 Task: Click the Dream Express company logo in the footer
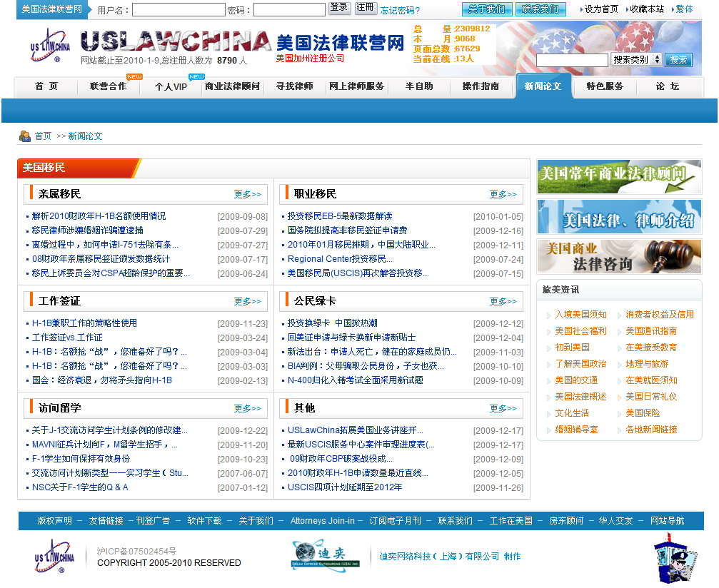click(x=326, y=555)
